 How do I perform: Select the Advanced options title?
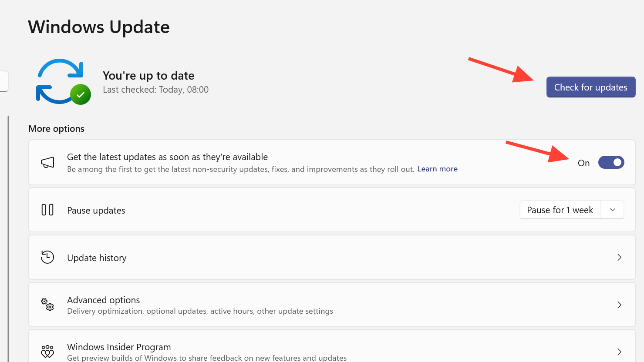(x=104, y=300)
